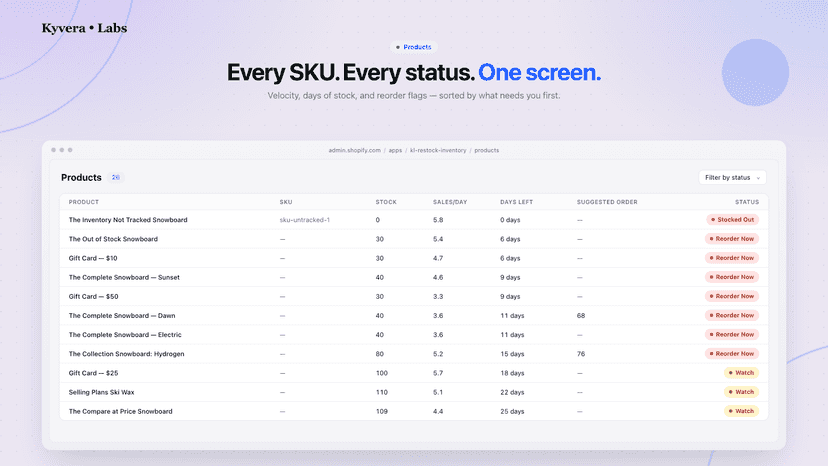Open The Complete Snowboard — Sunset product
Screen dimensions: 828x466
[124, 277]
